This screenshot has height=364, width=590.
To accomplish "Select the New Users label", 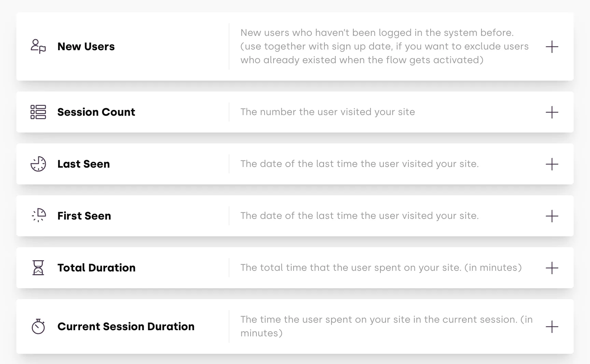I will coord(86,46).
